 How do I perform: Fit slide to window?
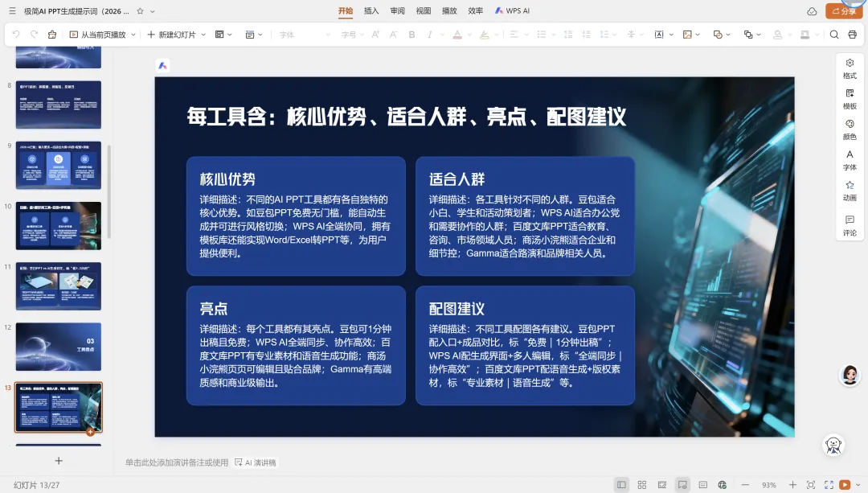click(x=811, y=485)
